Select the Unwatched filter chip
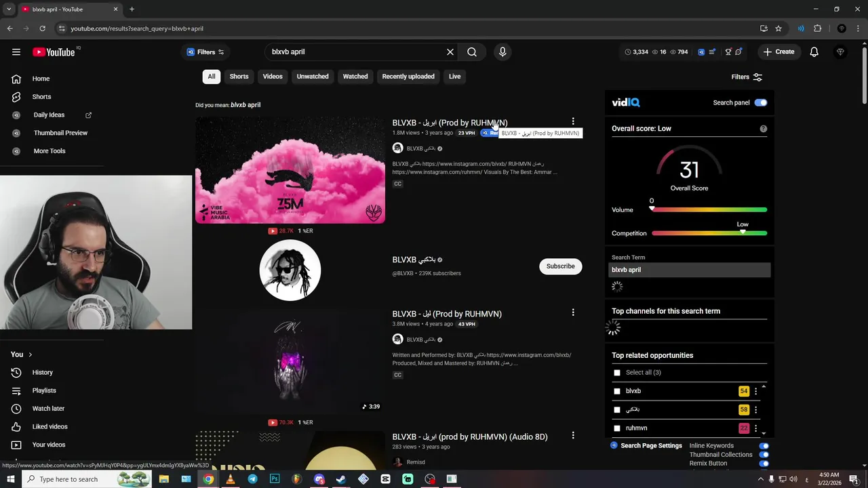 click(x=313, y=77)
